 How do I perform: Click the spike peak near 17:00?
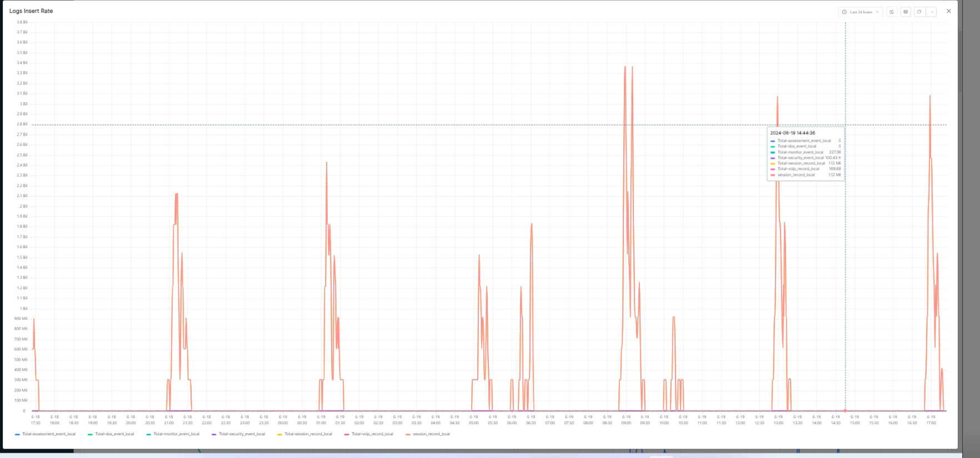click(x=930, y=96)
